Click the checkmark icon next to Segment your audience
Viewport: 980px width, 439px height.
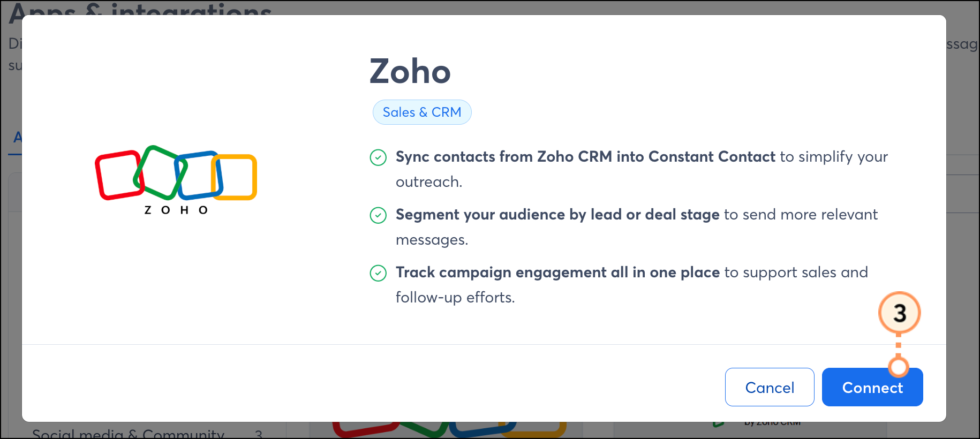(x=378, y=215)
